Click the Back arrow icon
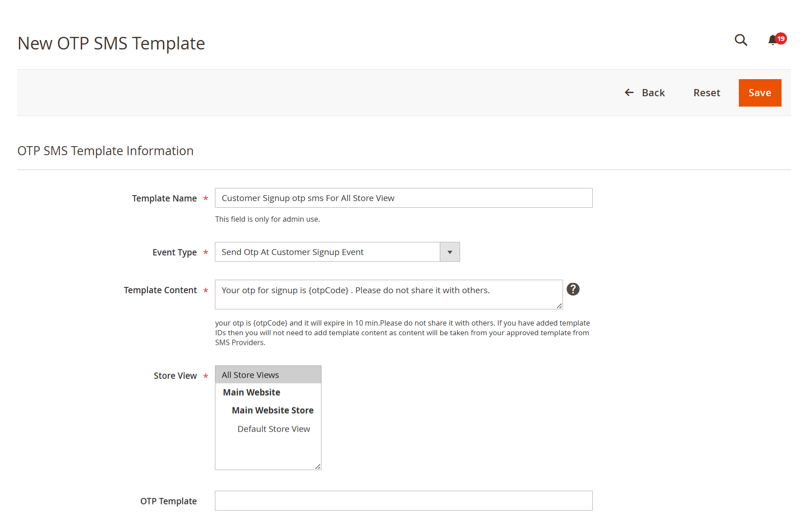The image size is (809, 532). coord(629,93)
